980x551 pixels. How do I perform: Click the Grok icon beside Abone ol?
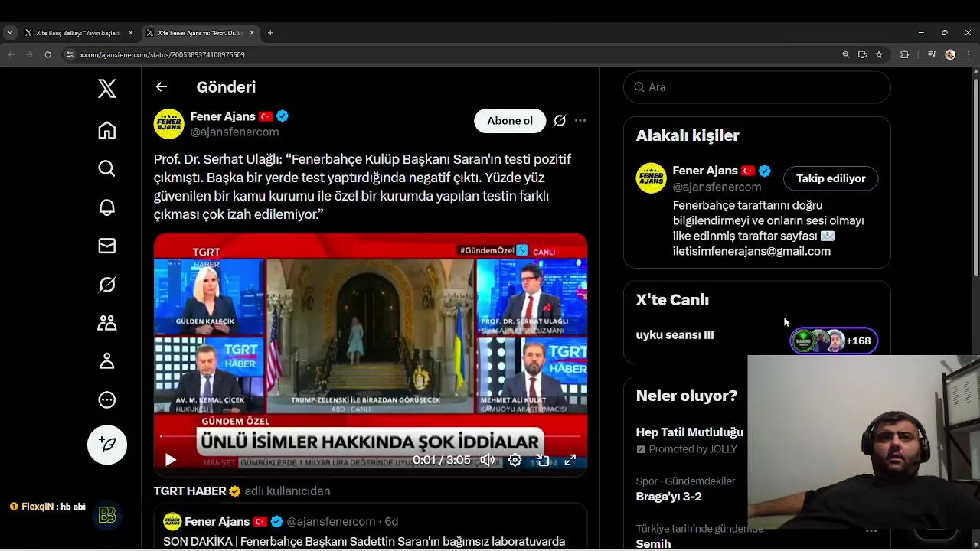(560, 121)
